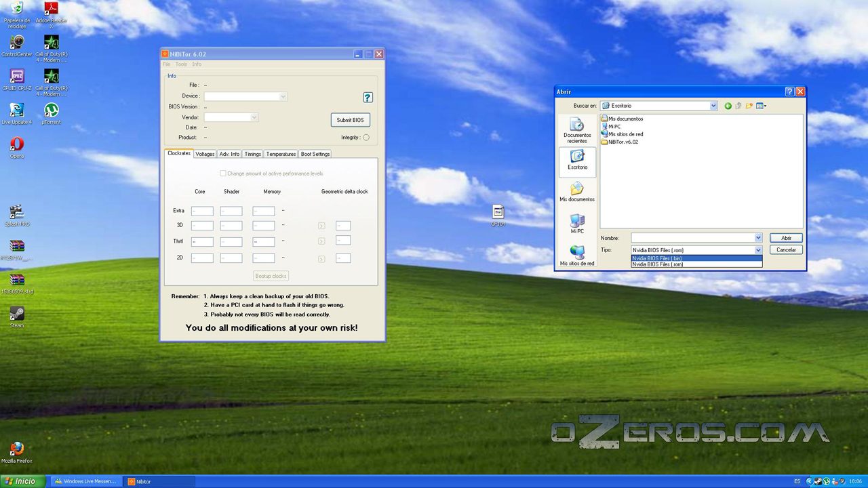
Task: Go up one folder level in Abrir dialog
Action: [x=738, y=106]
